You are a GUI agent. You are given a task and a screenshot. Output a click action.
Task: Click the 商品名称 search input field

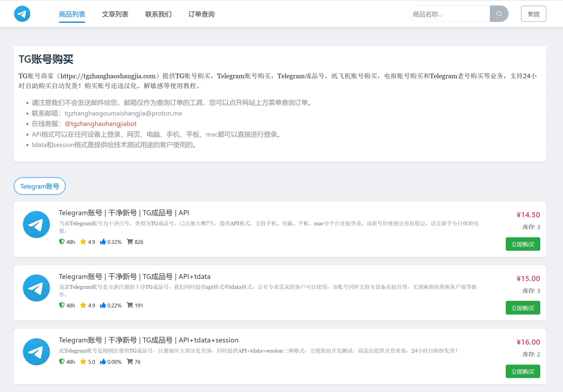coord(449,13)
